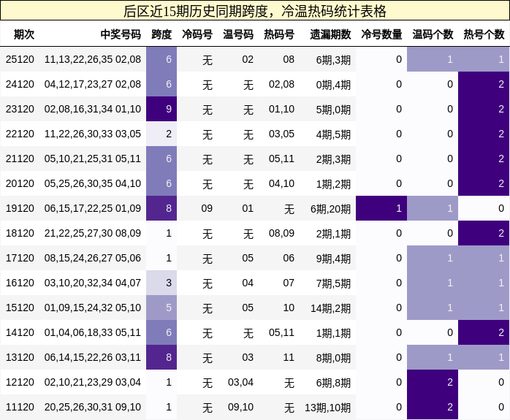The width and height of the screenshot is (510, 420).
Task: Click winning numbers 20,25,26,30,31 09,10
Action: 93,407
